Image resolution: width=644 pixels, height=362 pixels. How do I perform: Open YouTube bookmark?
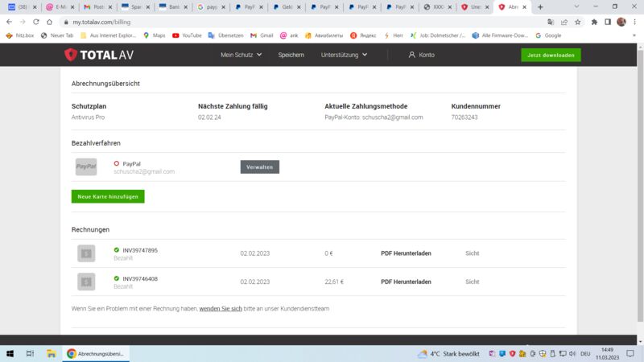(187, 35)
